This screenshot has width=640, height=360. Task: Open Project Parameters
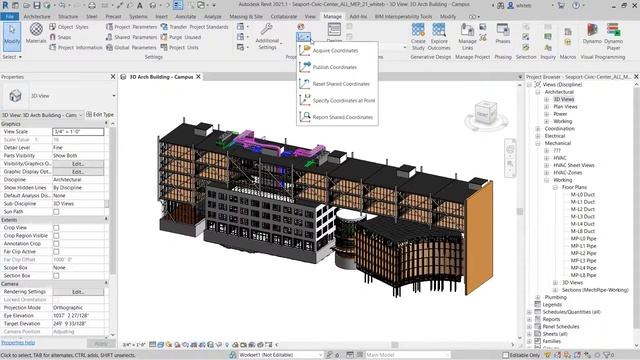click(x=131, y=27)
